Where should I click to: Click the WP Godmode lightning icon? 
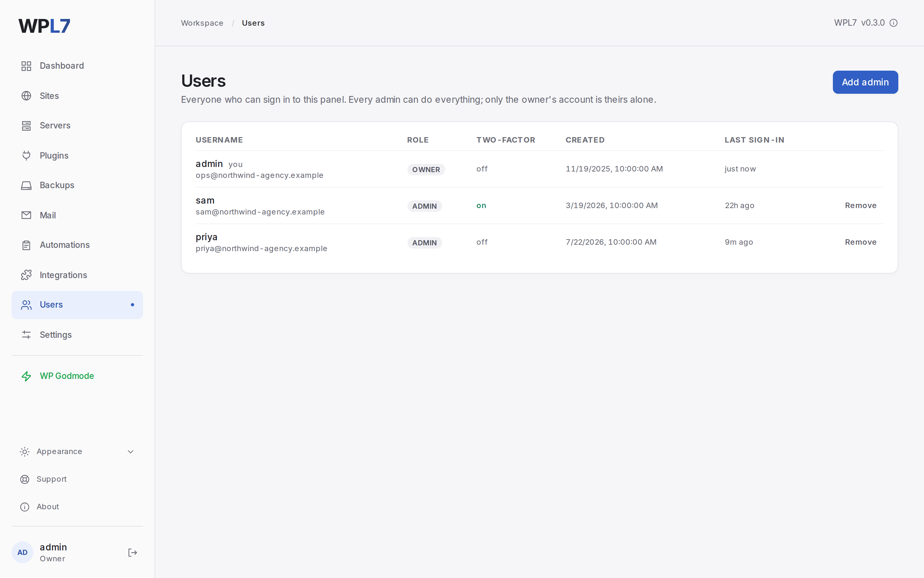point(26,376)
